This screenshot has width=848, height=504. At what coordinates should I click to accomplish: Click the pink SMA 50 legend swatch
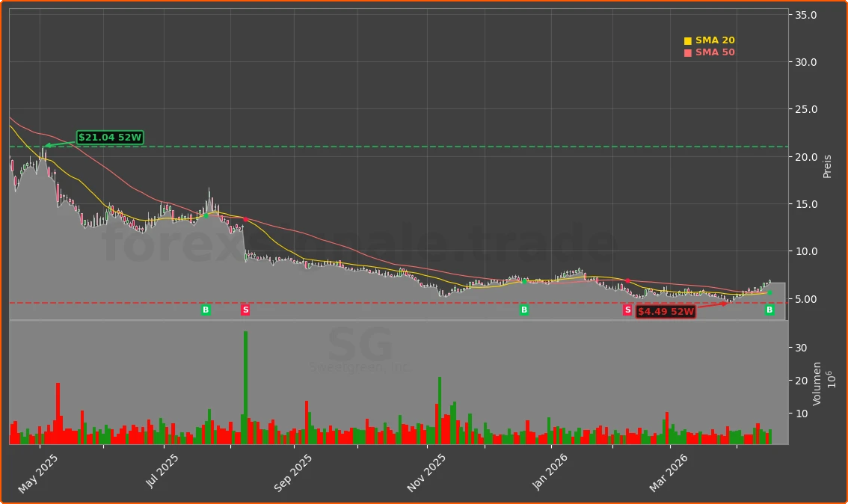coord(686,52)
